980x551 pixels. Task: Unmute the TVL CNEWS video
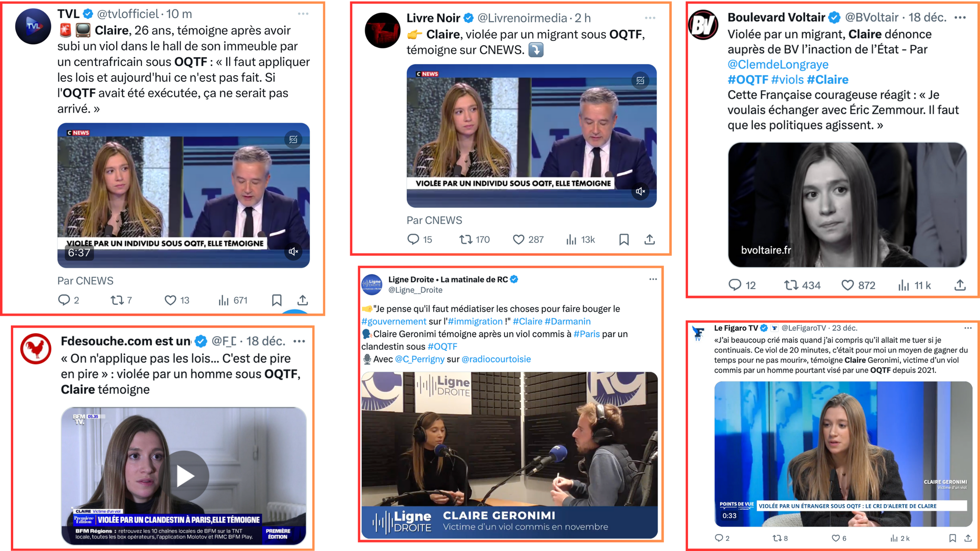click(293, 251)
